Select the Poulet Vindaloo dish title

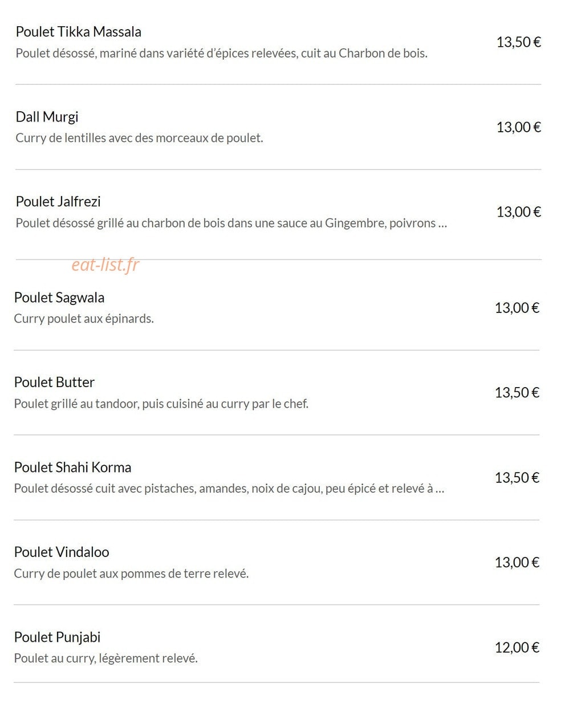tap(62, 552)
